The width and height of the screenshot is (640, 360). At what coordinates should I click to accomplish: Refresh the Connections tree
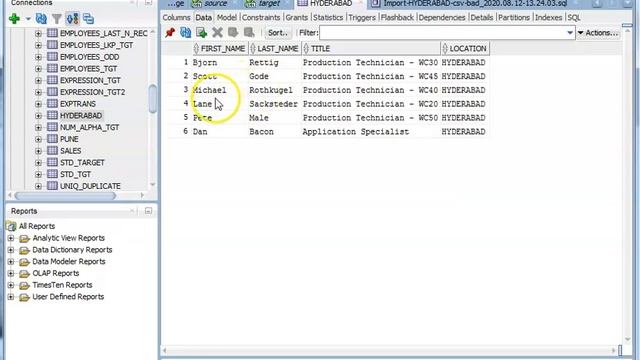click(41, 19)
